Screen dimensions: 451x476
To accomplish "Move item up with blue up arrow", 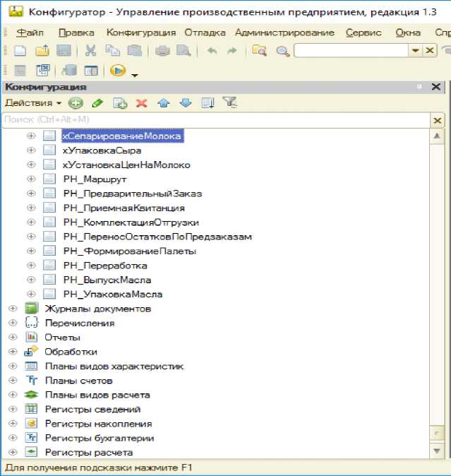I will (x=164, y=103).
